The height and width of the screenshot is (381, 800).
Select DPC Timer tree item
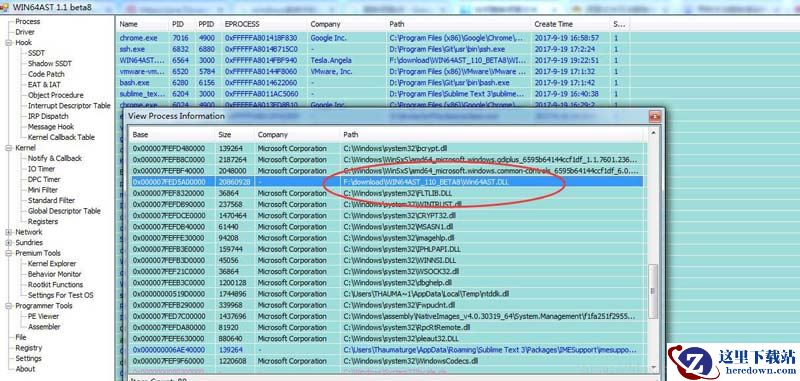tap(44, 180)
